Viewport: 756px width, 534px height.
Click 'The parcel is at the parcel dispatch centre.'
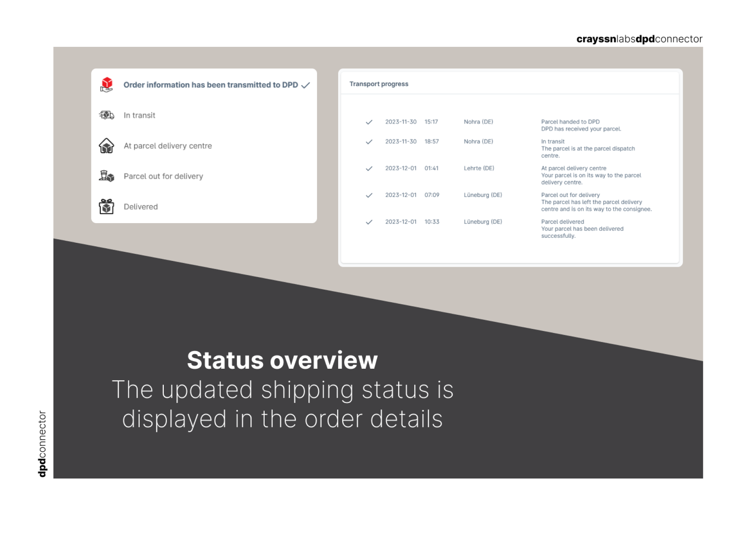click(588, 152)
